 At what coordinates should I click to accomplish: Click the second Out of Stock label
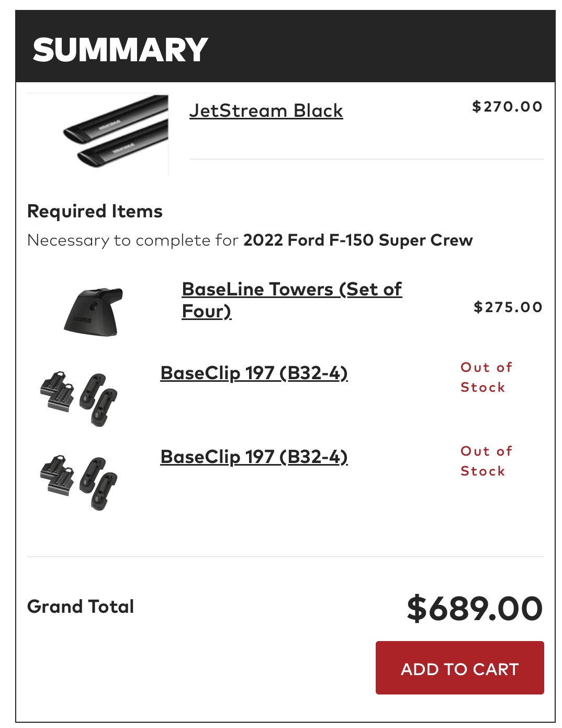pyautogui.click(x=486, y=461)
